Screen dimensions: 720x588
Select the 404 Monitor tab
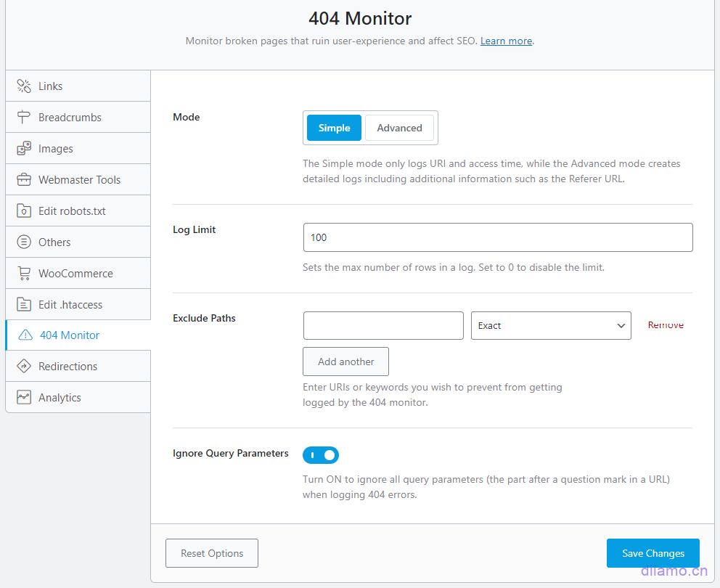(x=70, y=335)
